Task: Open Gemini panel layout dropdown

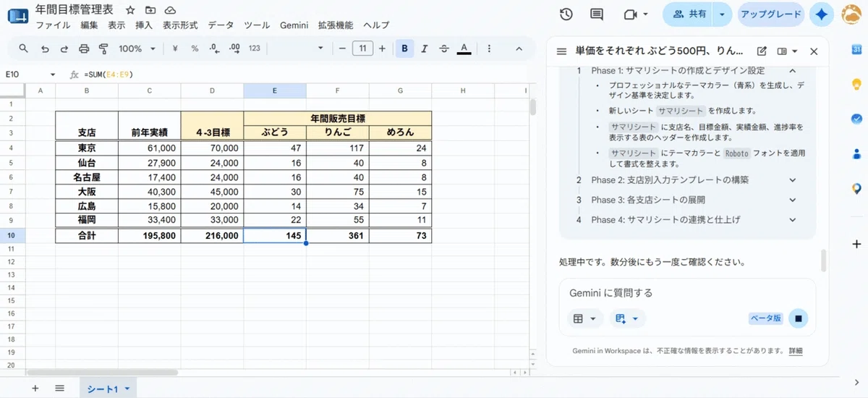Action: [787, 51]
